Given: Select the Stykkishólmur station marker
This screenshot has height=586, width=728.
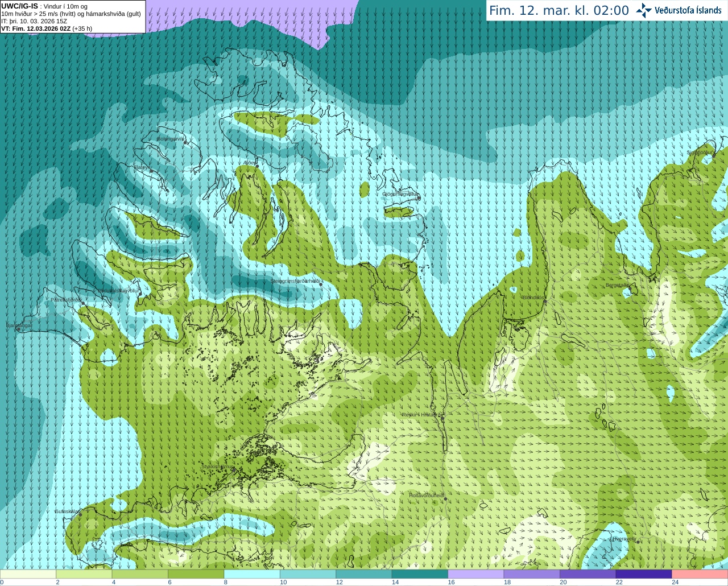Looking at the screenshot, I should coord(234,469).
